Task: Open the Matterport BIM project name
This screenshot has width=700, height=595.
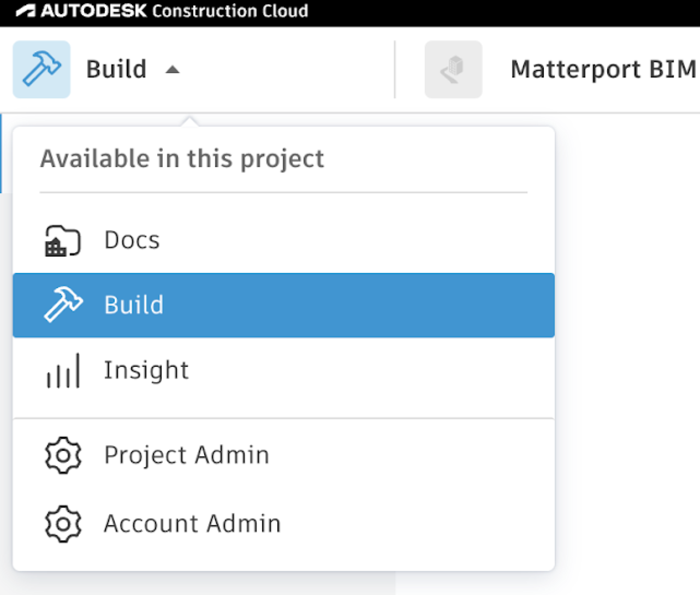Action: [x=604, y=69]
